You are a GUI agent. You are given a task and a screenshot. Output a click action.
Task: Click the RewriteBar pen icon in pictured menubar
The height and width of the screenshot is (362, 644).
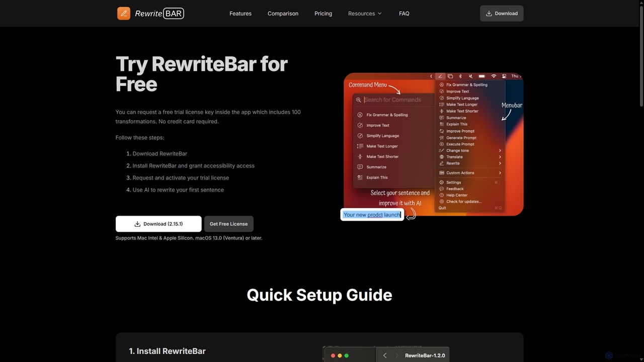pyautogui.click(x=440, y=76)
